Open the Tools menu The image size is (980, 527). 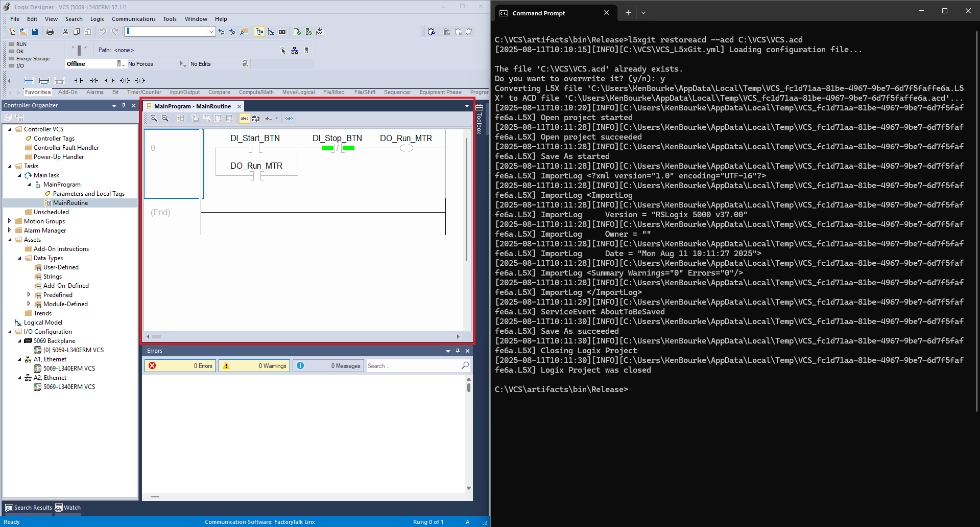[170, 19]
